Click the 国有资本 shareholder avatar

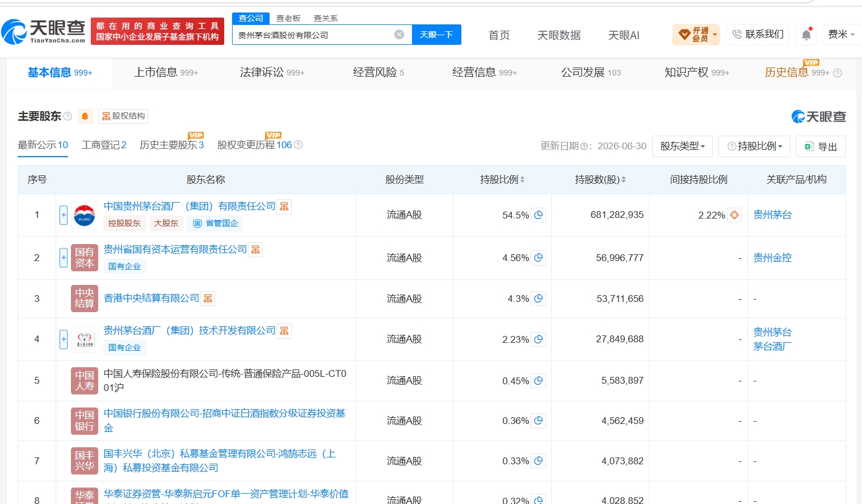pyautogui.click(x=85, y=258)
